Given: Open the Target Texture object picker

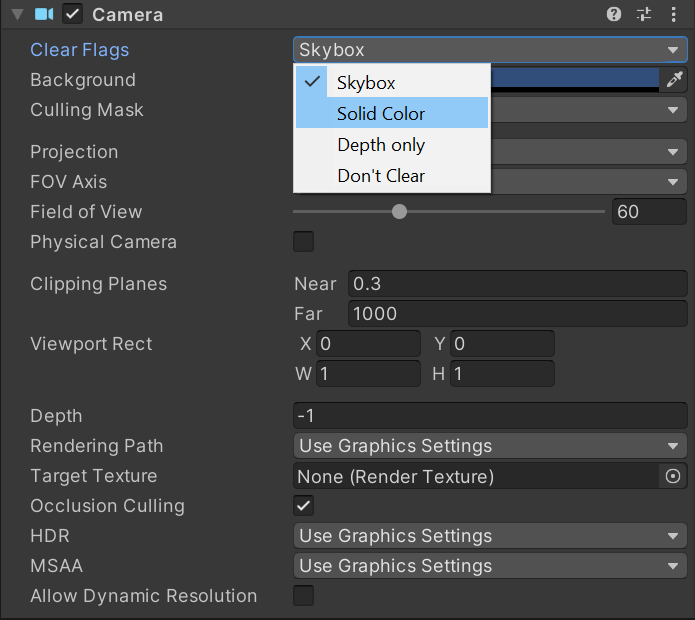Looking at the screenshot, I should [673, 476].
